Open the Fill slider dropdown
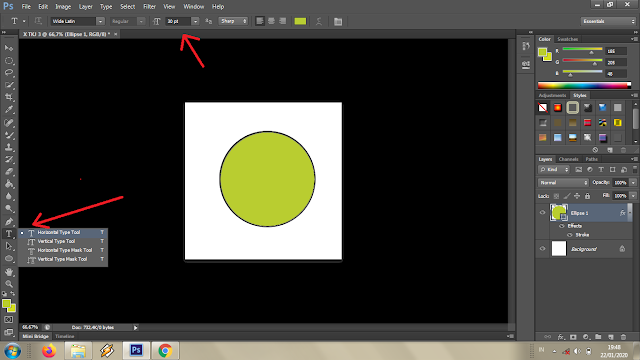This screenshot has height=360, width=640. tap(633, 196)
